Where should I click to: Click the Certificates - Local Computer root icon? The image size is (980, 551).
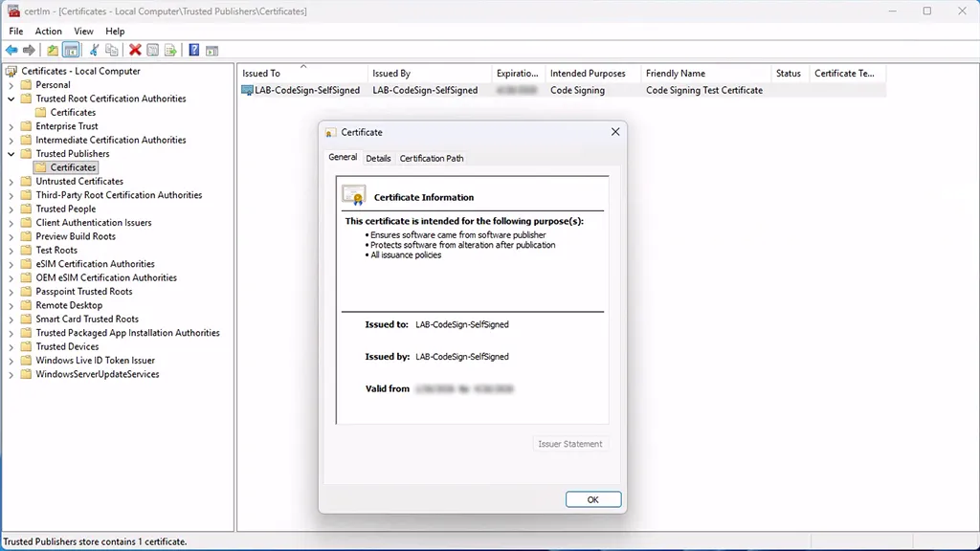pos(11,71)
